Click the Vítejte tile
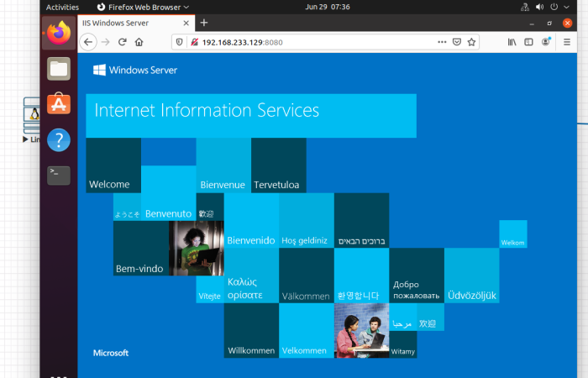This screenshot has height=378, width=588. [210, 290]
